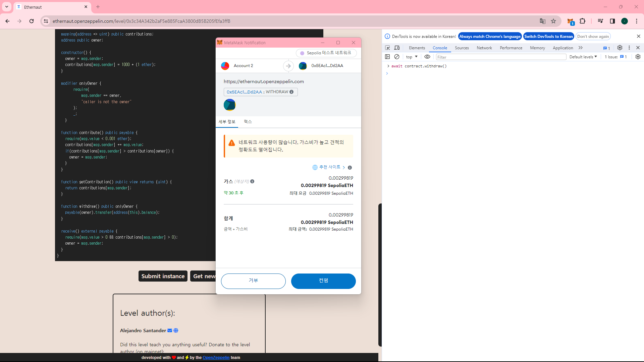This screenshot has width=644, height=362.
Task: Click the console input prompt line
Action: [513, 73]
